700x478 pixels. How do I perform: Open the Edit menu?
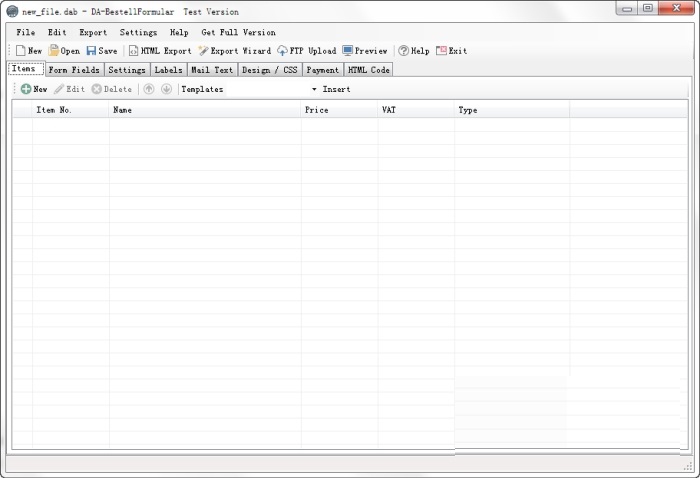click(x=57, y=33)
